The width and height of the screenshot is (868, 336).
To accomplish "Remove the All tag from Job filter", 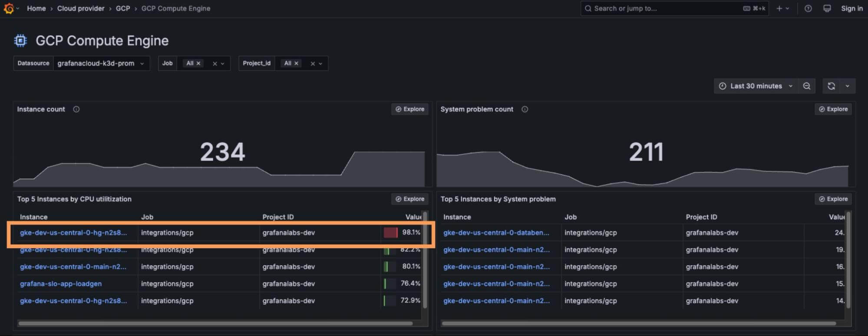I will (x=198, y=63).
